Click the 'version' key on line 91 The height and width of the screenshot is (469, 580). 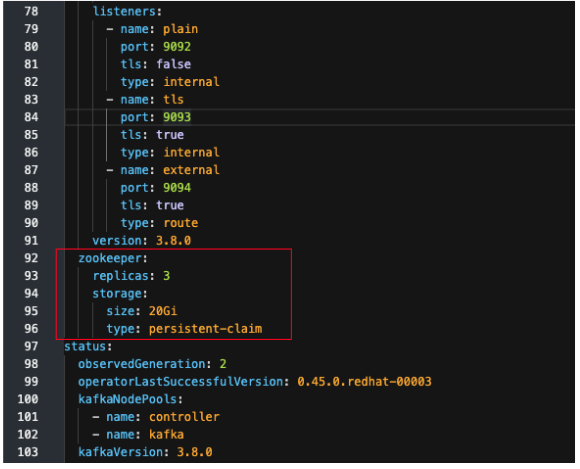[x=117, y=241]
